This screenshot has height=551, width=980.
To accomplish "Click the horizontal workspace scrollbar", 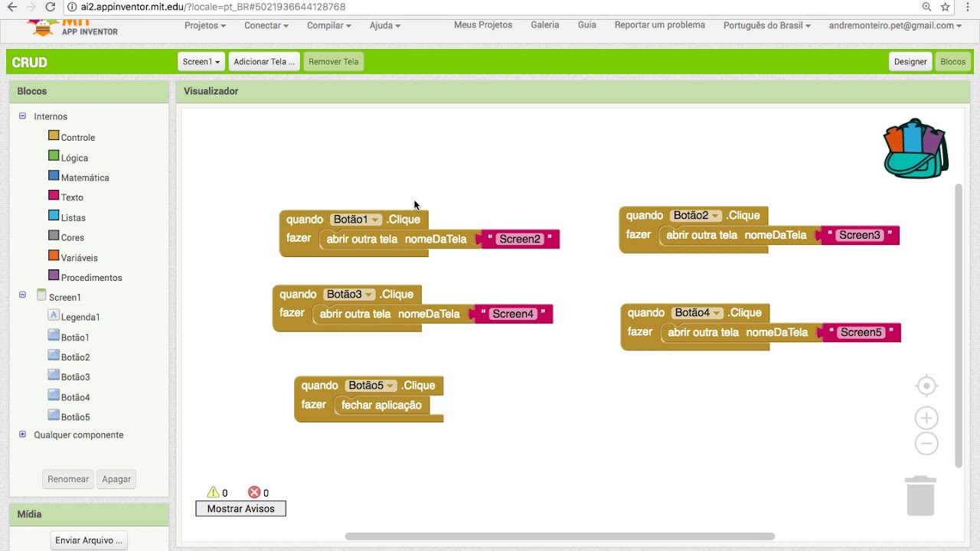I will pos(560,536).
